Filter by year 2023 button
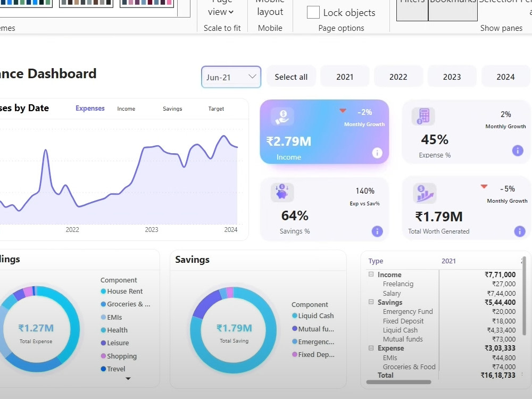Image resolution: width=532 pixels, height=399 pixels. 452,77
